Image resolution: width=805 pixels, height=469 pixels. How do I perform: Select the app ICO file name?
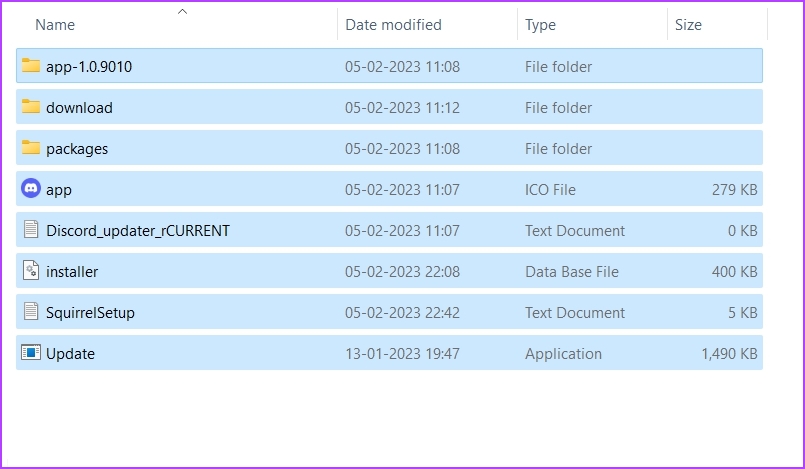(x=59, y=190)
